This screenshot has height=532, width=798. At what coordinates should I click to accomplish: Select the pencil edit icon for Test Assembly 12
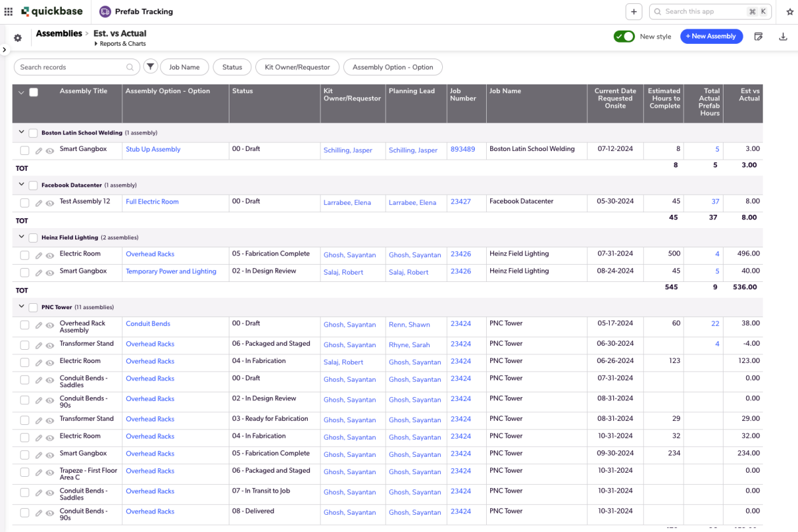pyautogui.click(x=38, y=202)
